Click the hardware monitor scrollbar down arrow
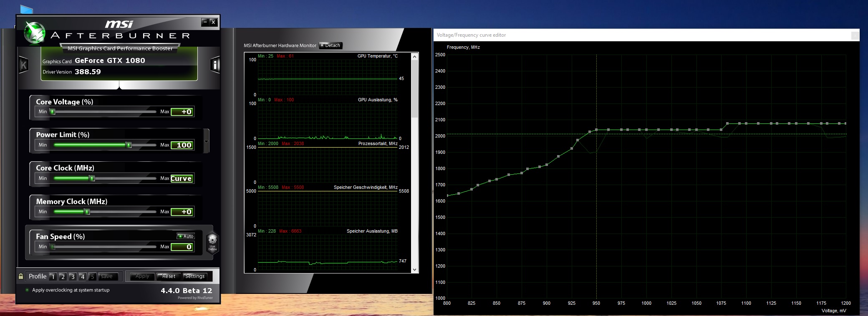Screen dimensions: 868x316 click(414, 269)
